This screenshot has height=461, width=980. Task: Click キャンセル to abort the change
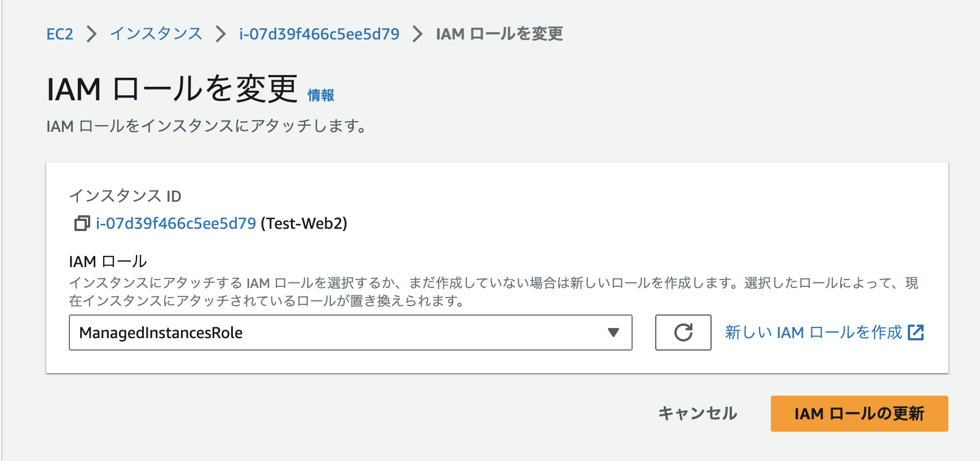tap(698, 414)
